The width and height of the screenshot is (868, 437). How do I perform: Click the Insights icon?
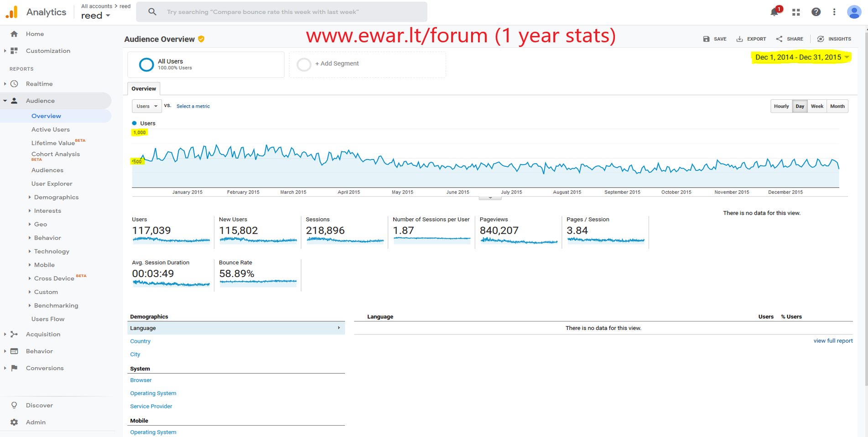[x=821, y=39]
